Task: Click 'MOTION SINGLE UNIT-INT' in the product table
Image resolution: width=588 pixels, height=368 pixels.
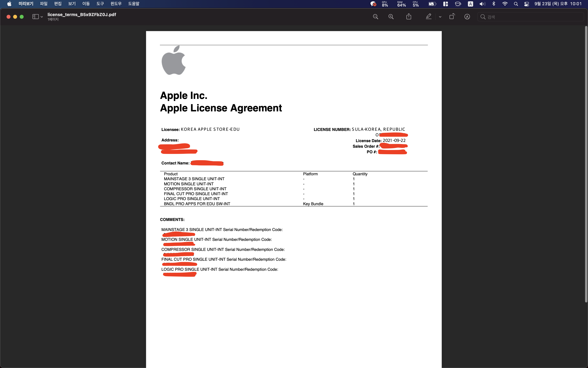Action: (189, 184)
